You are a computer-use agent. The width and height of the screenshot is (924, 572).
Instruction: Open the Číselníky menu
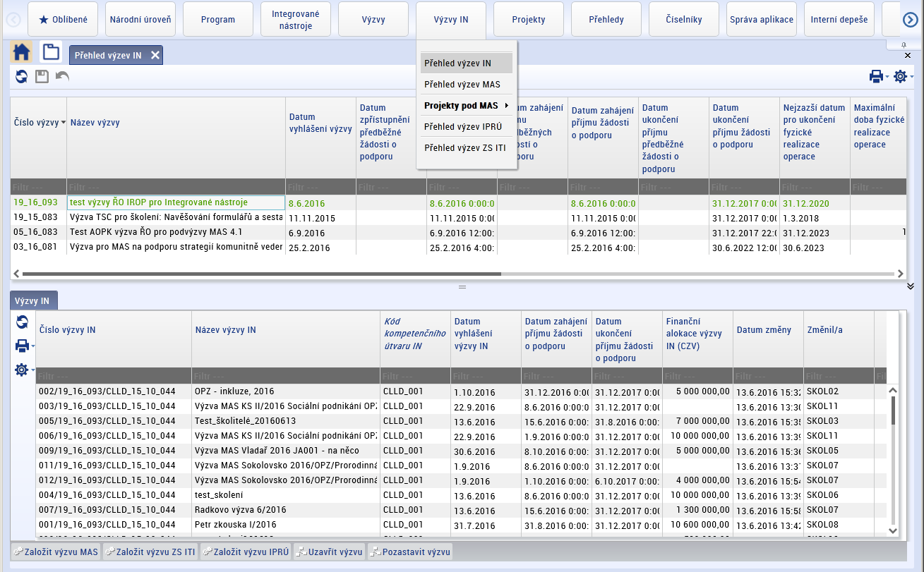tap(684, 19)
